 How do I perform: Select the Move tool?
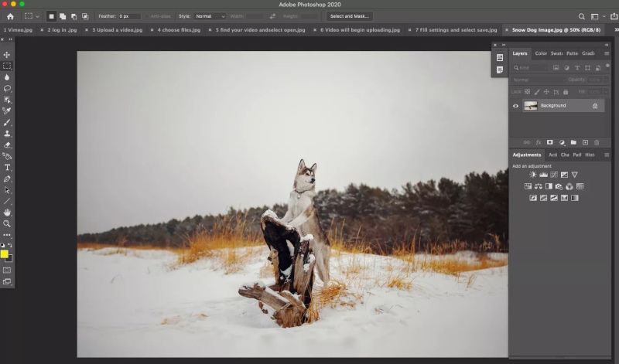click(x=7, y=55)
